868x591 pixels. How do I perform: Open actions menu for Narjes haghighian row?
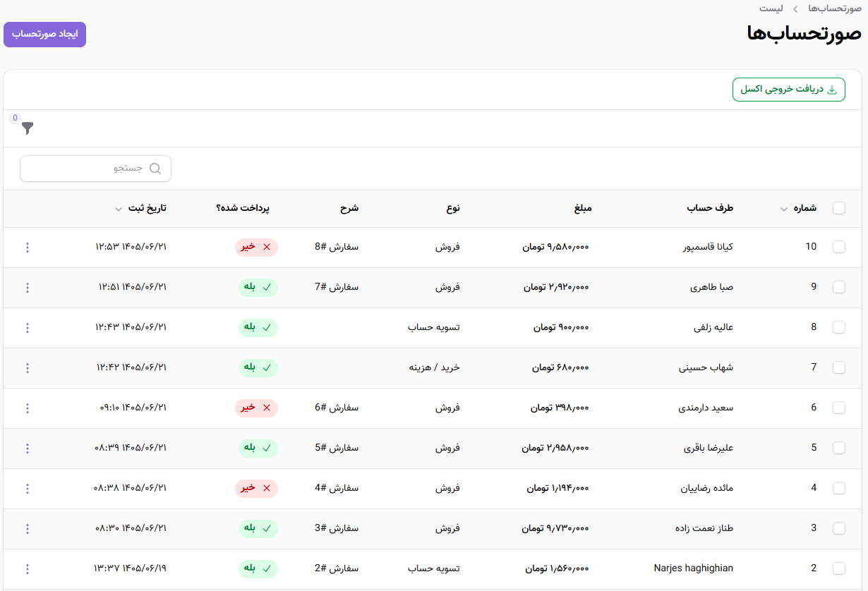pyautogui.click(x=28, y=569)
